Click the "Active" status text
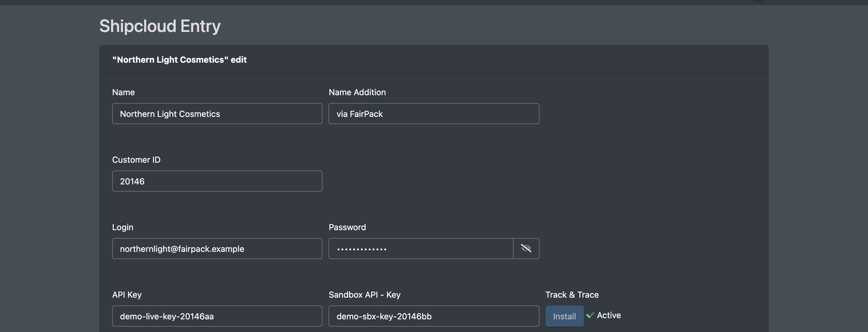 (609, 315)
